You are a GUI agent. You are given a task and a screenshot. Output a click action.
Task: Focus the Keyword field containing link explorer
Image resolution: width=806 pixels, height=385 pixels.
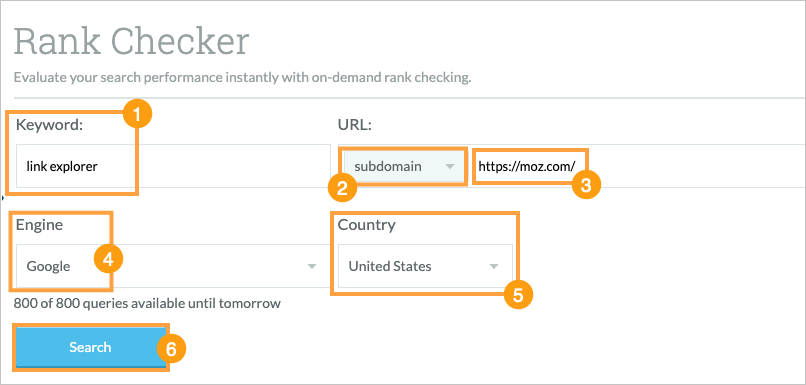pyautogui.click(x=76, y=167)
